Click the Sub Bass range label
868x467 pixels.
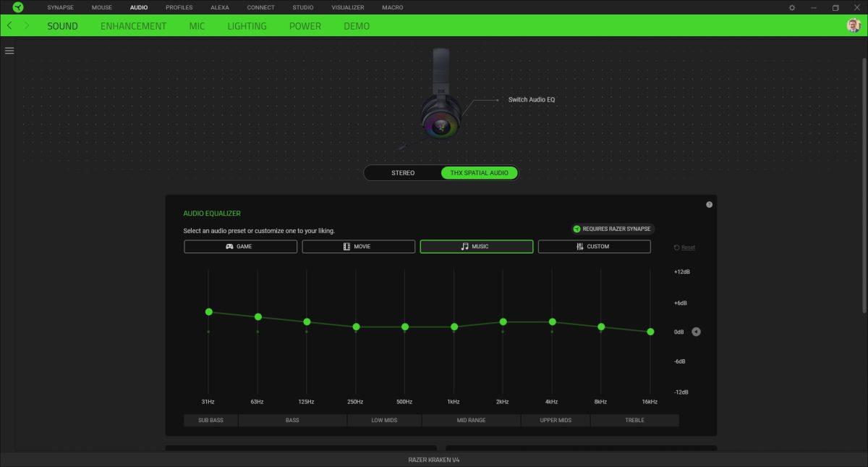click(x=210, y=420)
